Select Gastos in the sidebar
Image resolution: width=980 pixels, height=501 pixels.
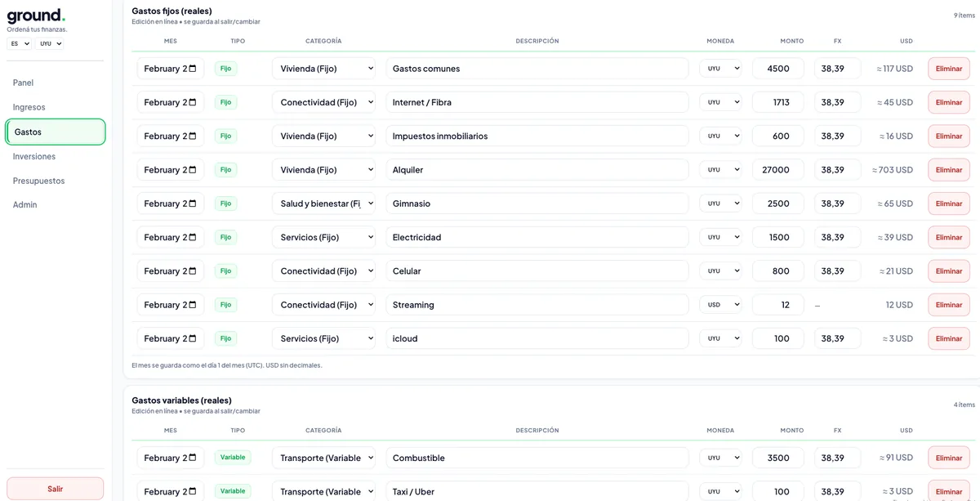point(56,132)
